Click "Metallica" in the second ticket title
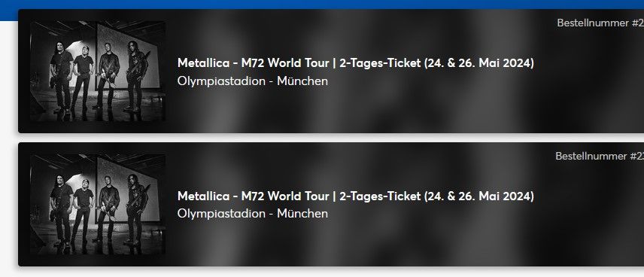Screen dimensions: 644x277 tap(203, 196)
